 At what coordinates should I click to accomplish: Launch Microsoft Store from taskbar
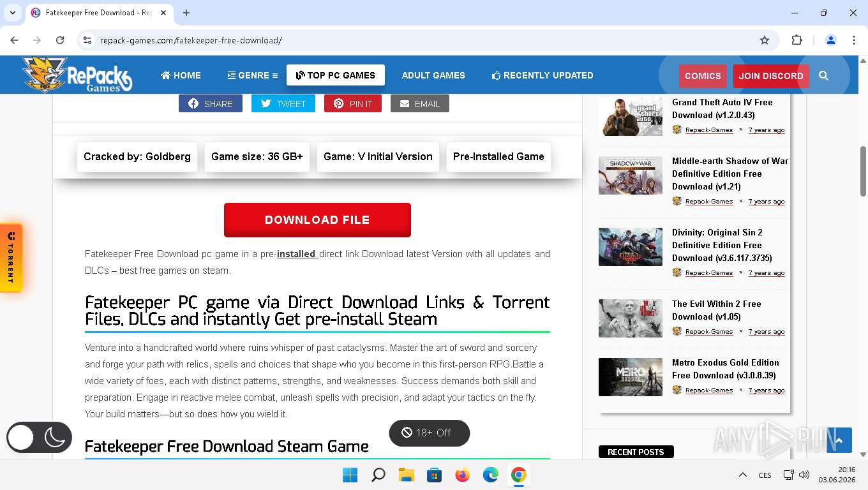coord(435,475)
